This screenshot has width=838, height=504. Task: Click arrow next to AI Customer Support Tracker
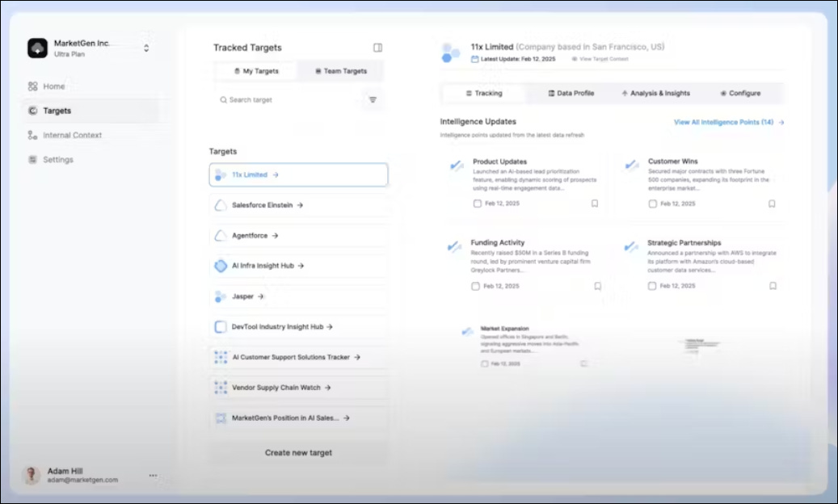coord(357,357)
